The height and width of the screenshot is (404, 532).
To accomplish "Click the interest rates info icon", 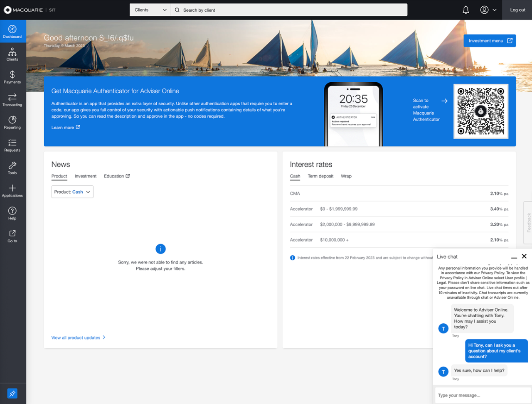I will click(293, 258).
